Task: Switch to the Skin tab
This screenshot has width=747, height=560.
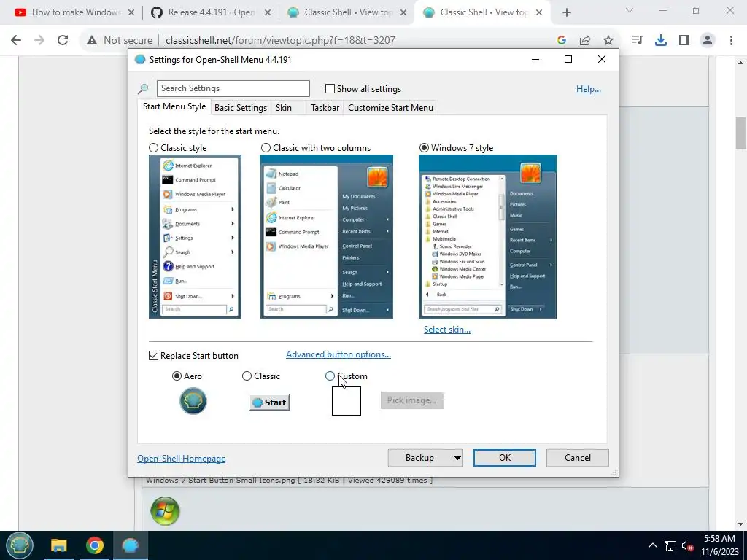Action: [284, 108]
